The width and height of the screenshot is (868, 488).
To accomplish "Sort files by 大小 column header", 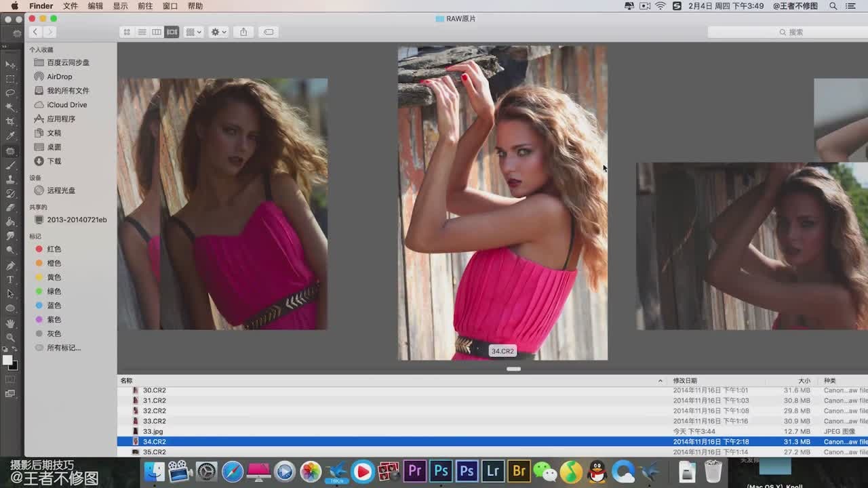I will point(792,381).
